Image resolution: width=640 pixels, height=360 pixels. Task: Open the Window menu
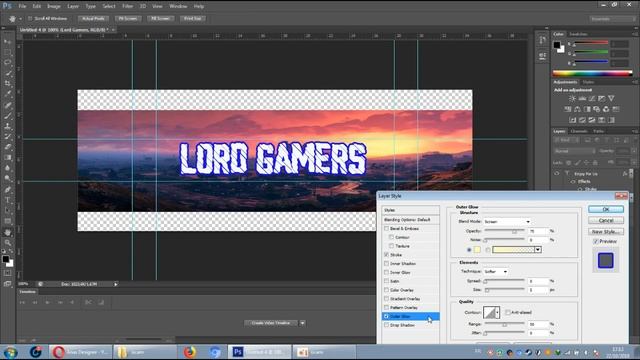[178, 6]
